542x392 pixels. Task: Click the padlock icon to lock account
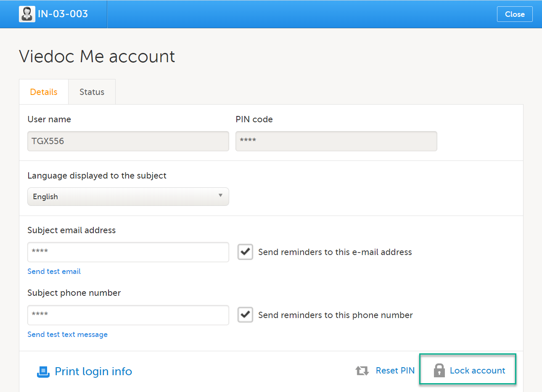(x=439, y=371)
